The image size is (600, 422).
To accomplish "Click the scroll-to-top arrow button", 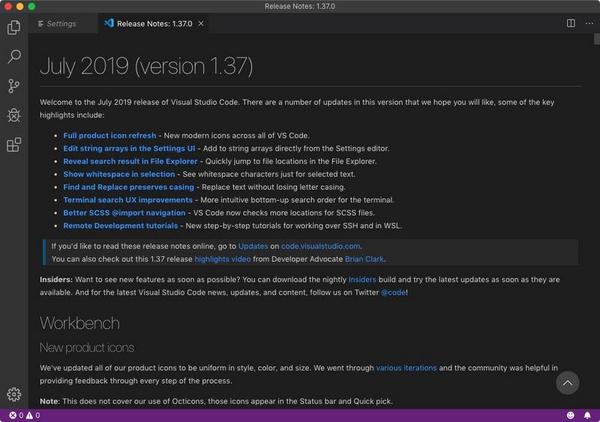I will 567,383.
